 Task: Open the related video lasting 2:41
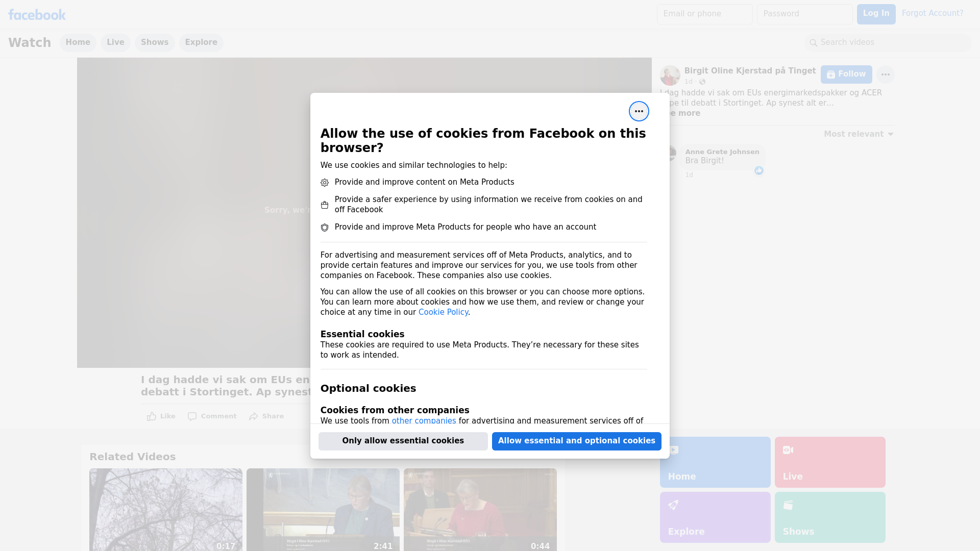click(x=323, y=510)
